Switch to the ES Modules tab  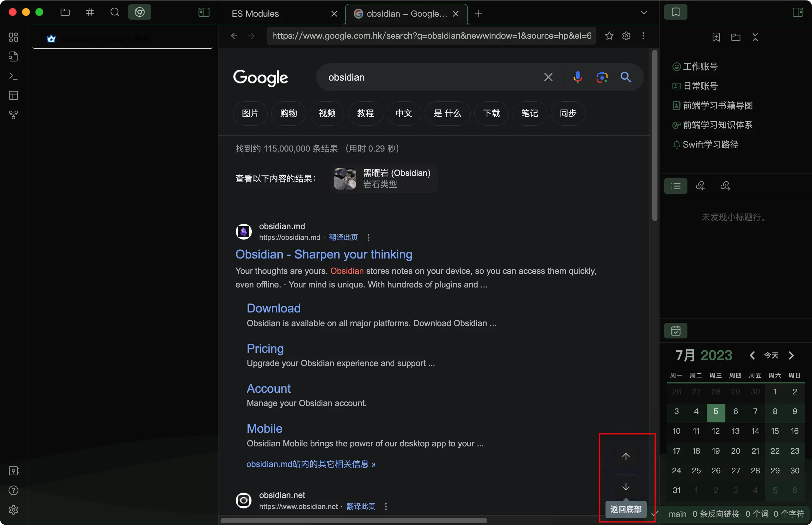pyautogui.click(x=255, y=14)
